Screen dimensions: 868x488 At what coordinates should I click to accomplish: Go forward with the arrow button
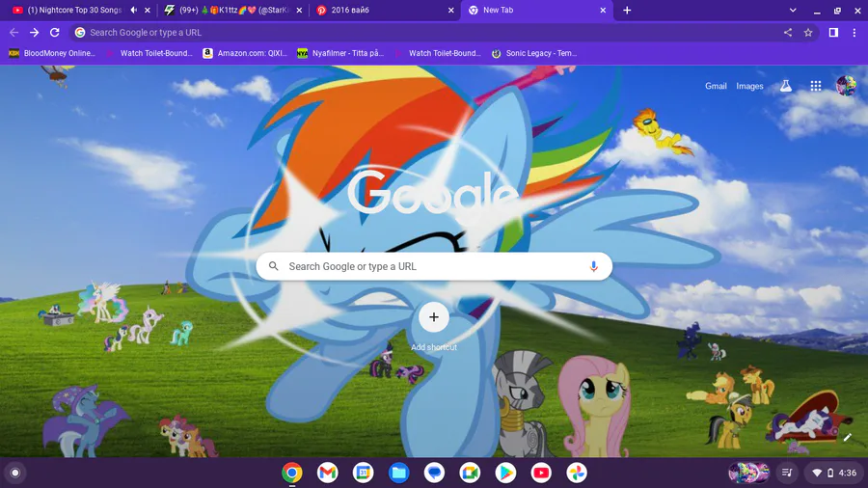(x=35, y=33)
